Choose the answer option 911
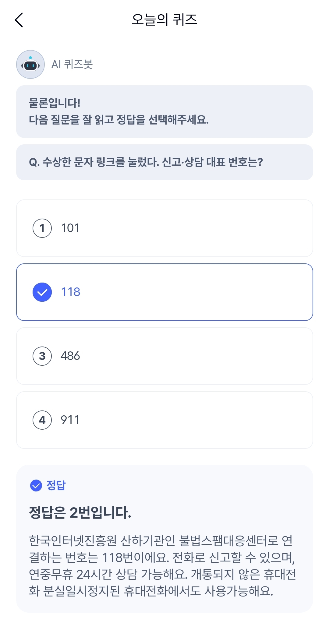 (164, 420)
